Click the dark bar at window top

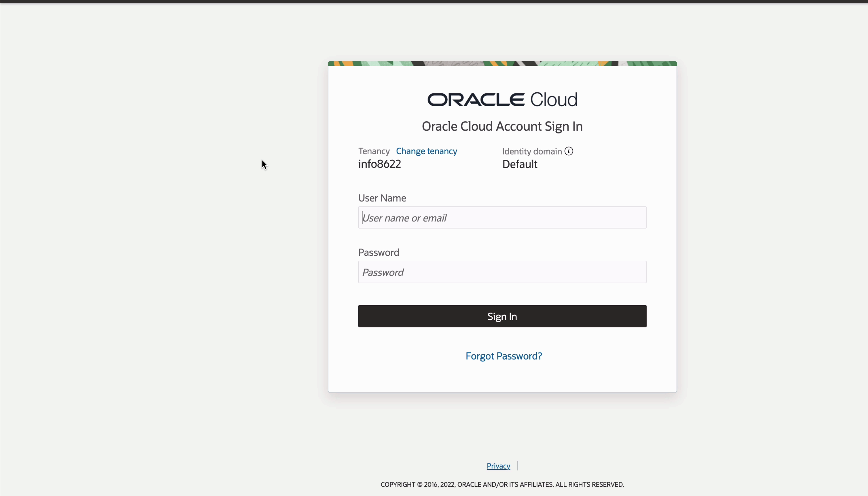pyautogui.click(x=434, y=1)
